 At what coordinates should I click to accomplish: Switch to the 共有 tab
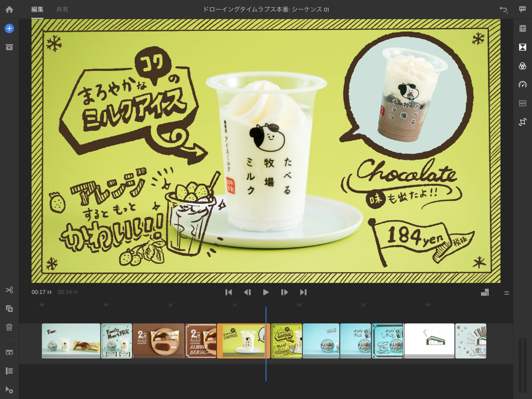tap(62, 10)
